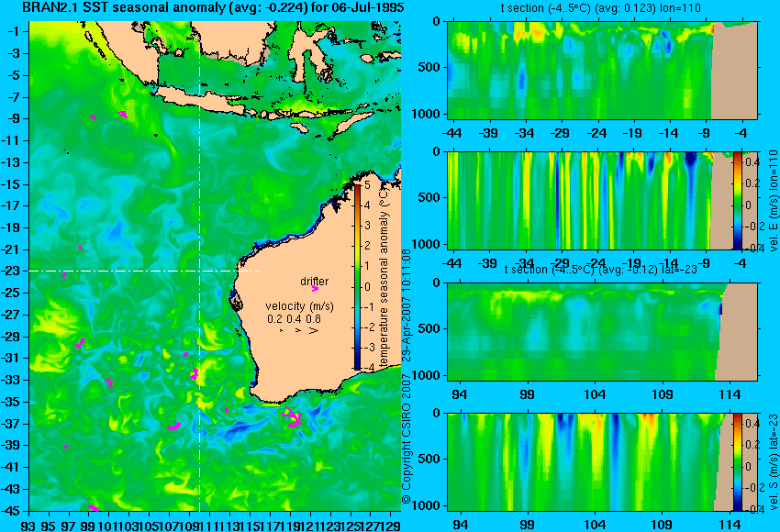The image size is (780, 532).
Task: Click the lat=-23 temperature section title
Action: pyautogui.click(x=600, y=270)
